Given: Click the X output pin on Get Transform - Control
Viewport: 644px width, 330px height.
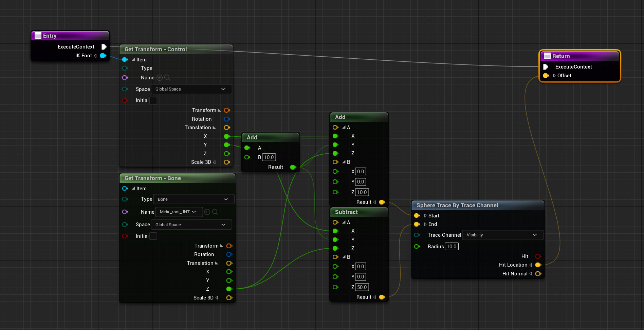Looking at the screenshot, I should tap(227, 136).
